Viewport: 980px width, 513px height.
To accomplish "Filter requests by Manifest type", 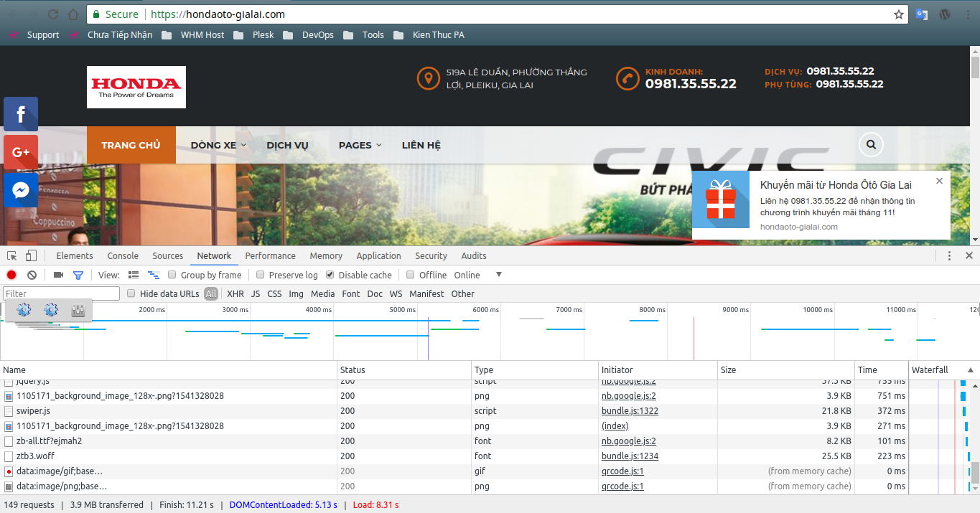I will click(426, 293).
